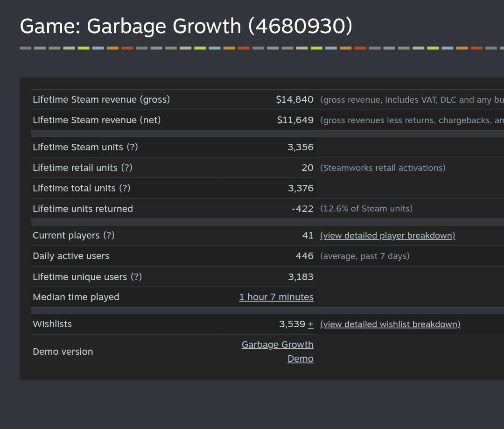This screenshot has width=504, height=429.
Task: Click the Lifetime Steam revenue (net) label
Action: 97,120
